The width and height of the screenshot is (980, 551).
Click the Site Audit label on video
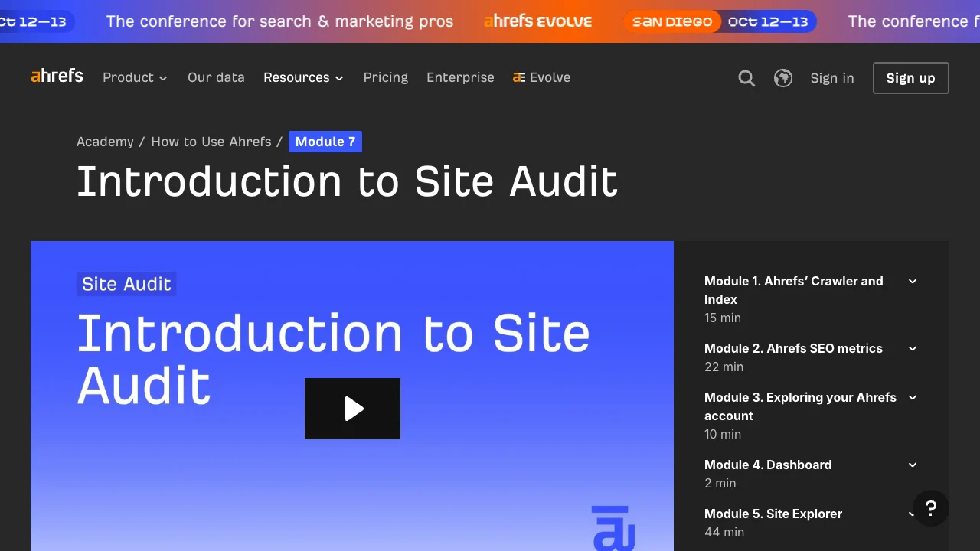[126, 284]
